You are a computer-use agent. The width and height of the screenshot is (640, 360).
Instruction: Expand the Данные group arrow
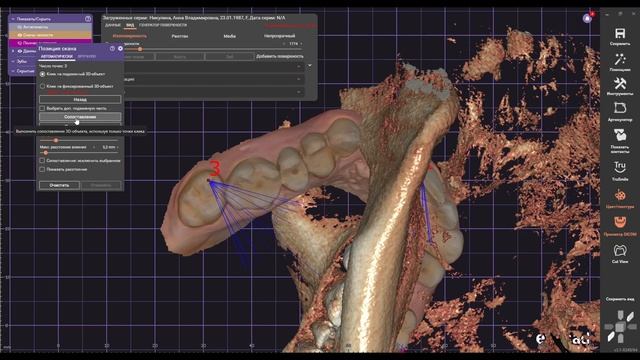(13, 51)
